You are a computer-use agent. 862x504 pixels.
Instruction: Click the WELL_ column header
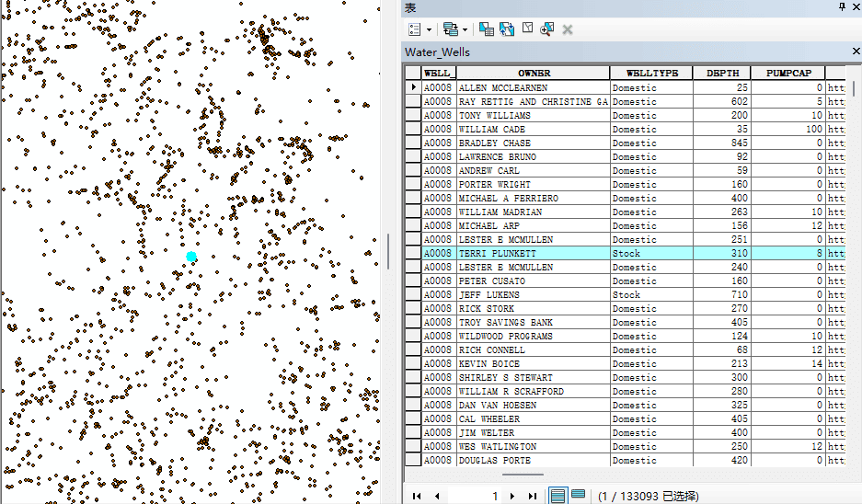pos(439,73)
